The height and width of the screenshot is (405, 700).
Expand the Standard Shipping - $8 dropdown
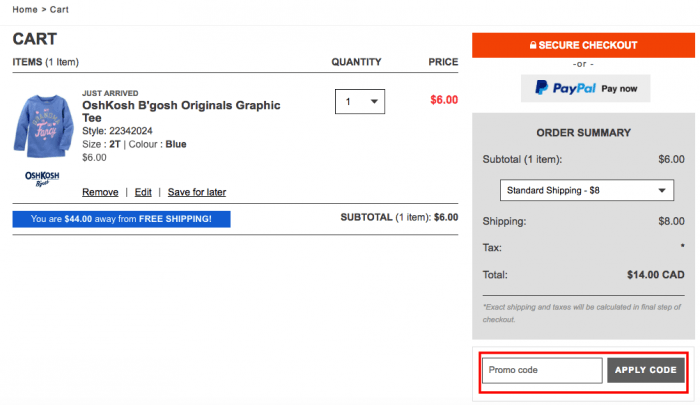(x=587, y=190)
